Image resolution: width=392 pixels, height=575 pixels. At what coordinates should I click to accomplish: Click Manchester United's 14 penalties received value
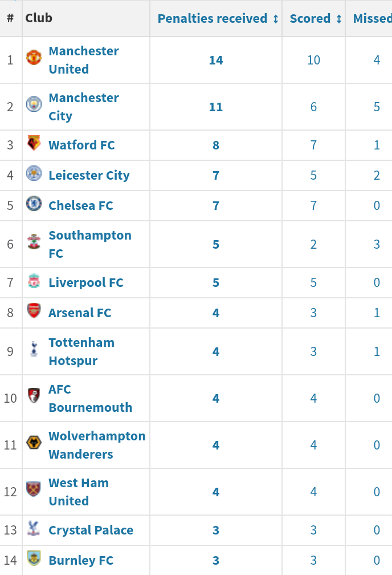pyautogui.click(x=216, y=60)
